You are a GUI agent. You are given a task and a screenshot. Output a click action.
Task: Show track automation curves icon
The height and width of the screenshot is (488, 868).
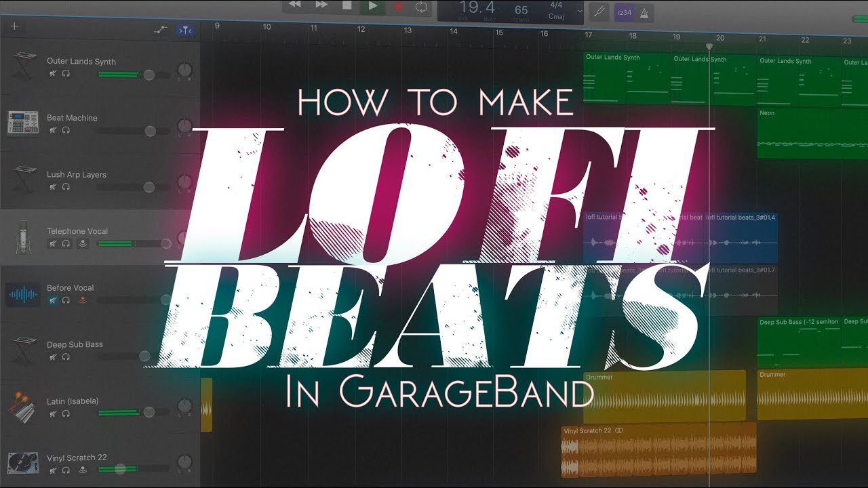pos(161,30)
